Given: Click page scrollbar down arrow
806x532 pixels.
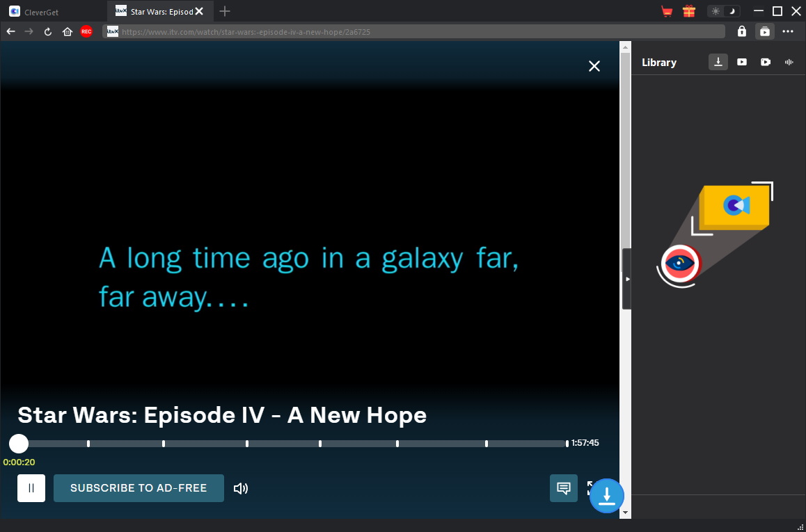Looking at the screenshot, I should (x=625, y=513).
